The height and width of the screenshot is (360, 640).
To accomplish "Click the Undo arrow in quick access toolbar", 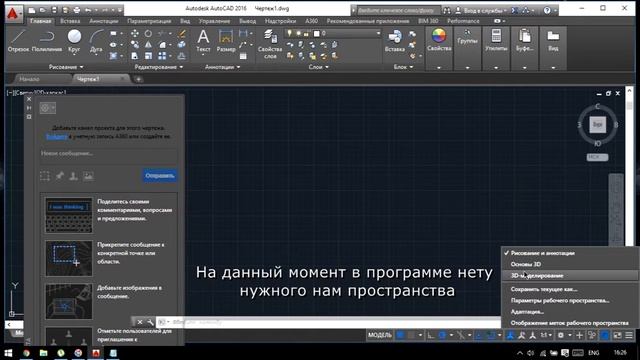I will (x=89, y=9).
